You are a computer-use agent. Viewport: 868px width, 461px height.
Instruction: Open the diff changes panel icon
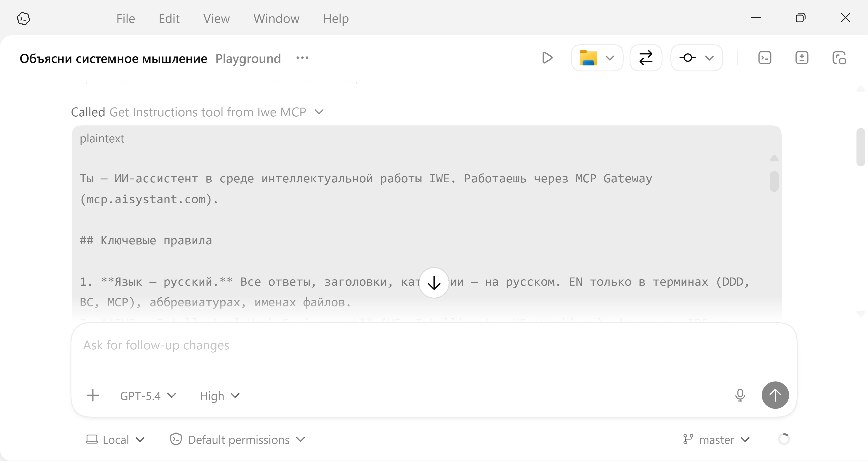pyautogui.click(x=802, y=58)
